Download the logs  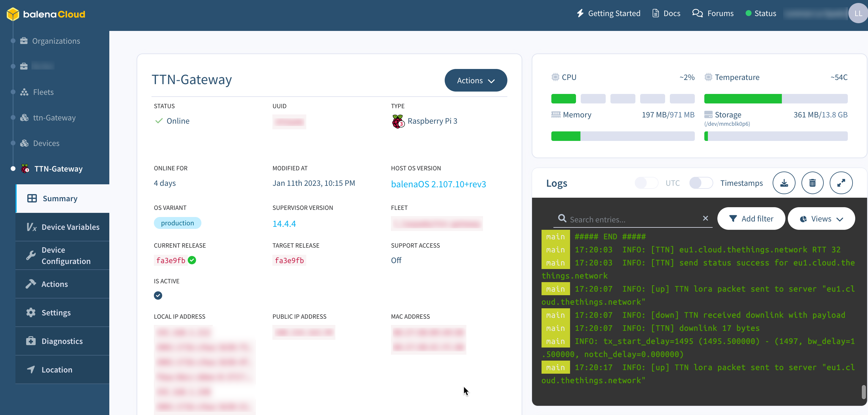784,183
